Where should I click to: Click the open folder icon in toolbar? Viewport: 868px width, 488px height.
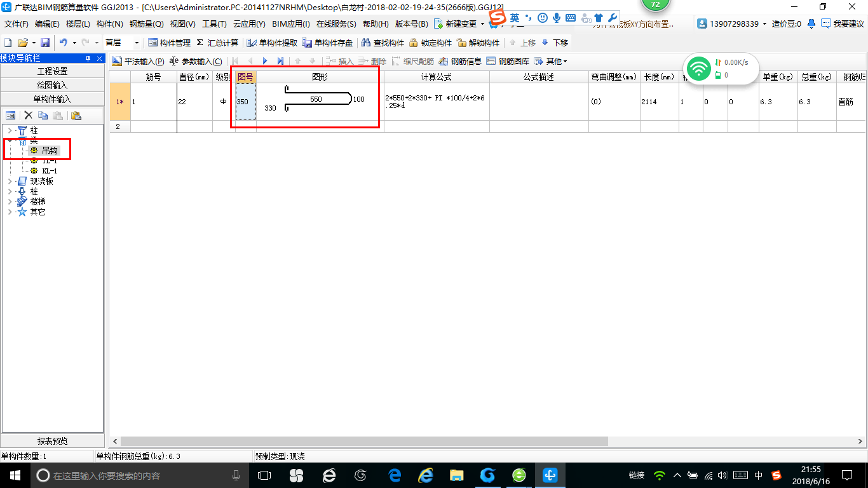point(23,43)
